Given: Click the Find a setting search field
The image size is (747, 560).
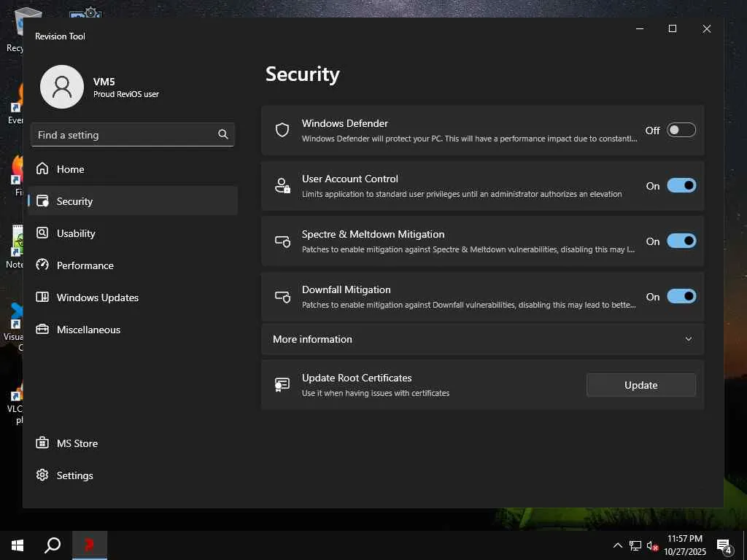Looking at the screenshot, I should pos(133,135).
